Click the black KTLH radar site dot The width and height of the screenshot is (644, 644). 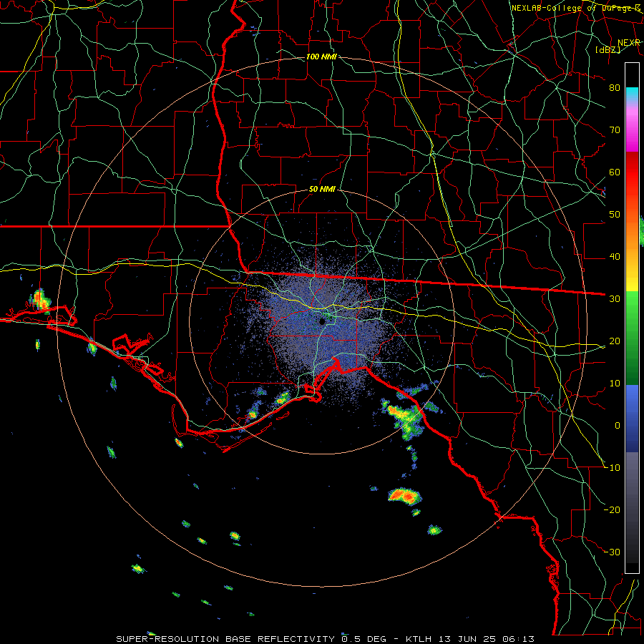click(323, 321)
